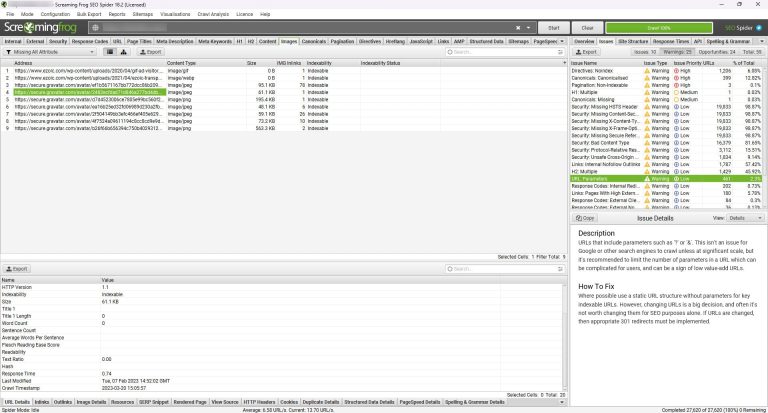Click the warning icon for the Directives: Noindex issue

point(647,72)
